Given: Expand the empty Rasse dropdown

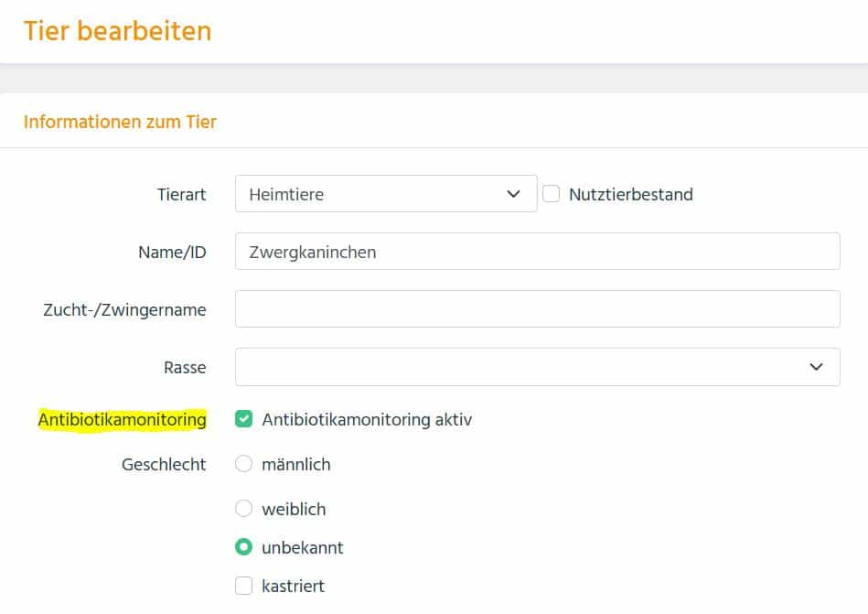Looking at the screenshot, I should [x=521, y=367].
